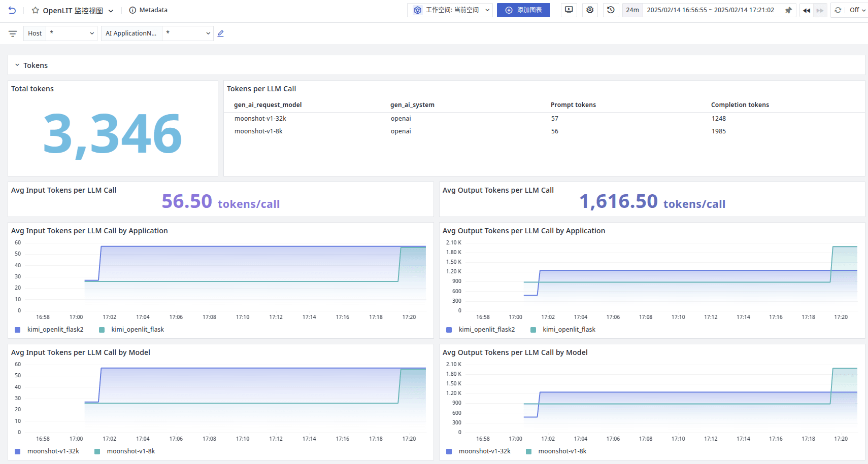Click the pencil edit variables icon
This screenshot has width=868, height=464.
click(x=221, y=33)
